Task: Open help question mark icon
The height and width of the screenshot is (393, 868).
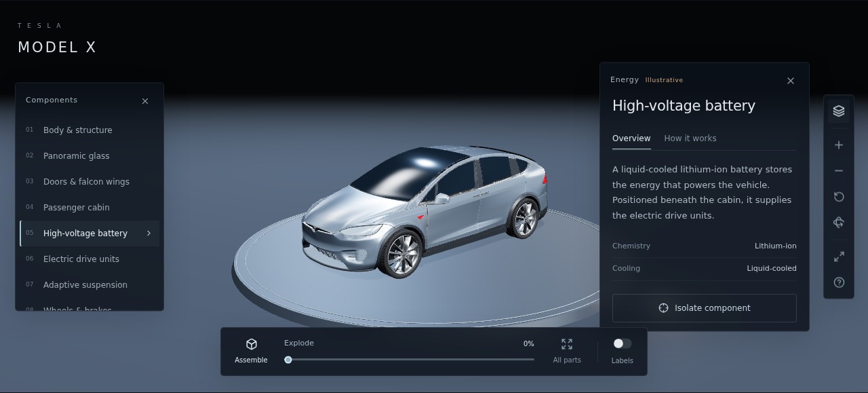Action: tap(839, 282)
